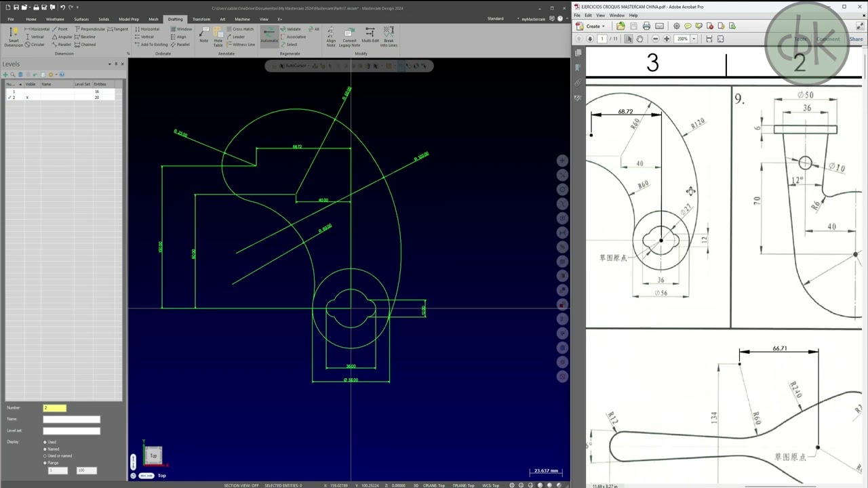Select the Smart Dimension tool
868x488 pixels.
(x=13, y=37)
